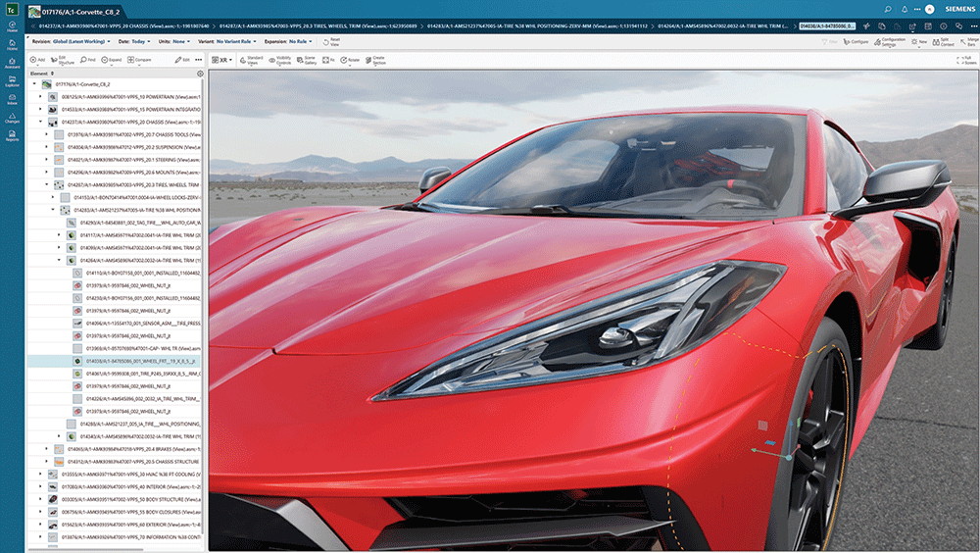Open the XR mode menu

tap(221, 60)
